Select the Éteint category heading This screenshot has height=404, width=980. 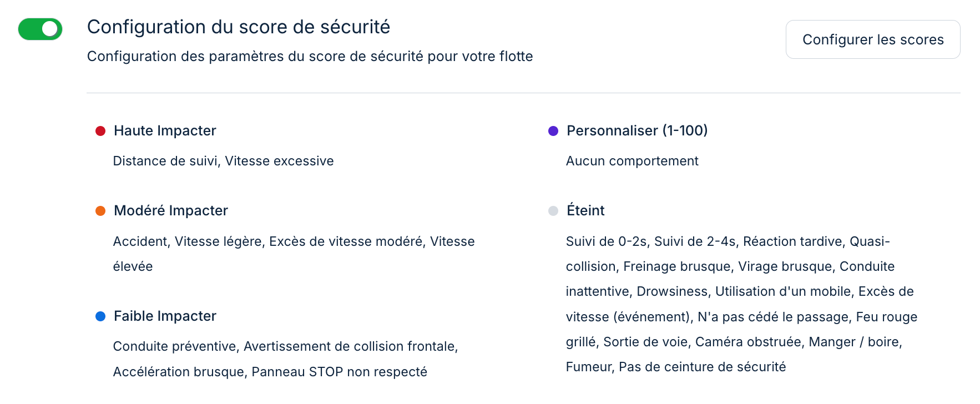pyautogui.click(x=585, y=210)
